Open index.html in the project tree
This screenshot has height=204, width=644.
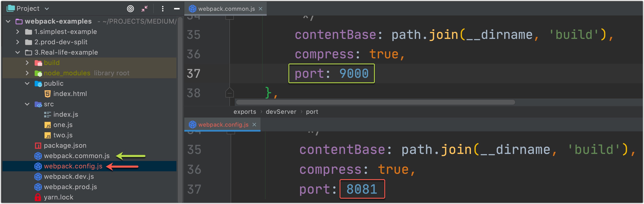70,94
